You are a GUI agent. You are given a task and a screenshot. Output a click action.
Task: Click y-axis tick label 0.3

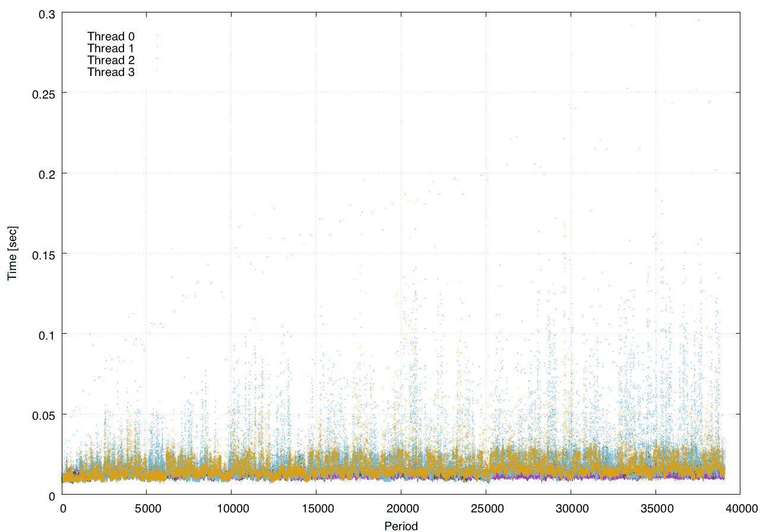47,13
